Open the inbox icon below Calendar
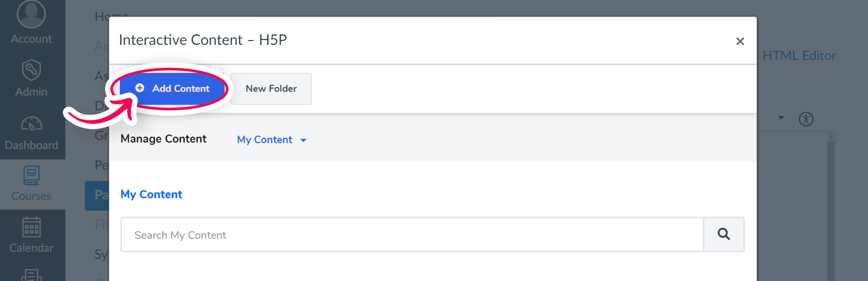Viewport: 868px width, 281px height. click(x=31, y=275)
